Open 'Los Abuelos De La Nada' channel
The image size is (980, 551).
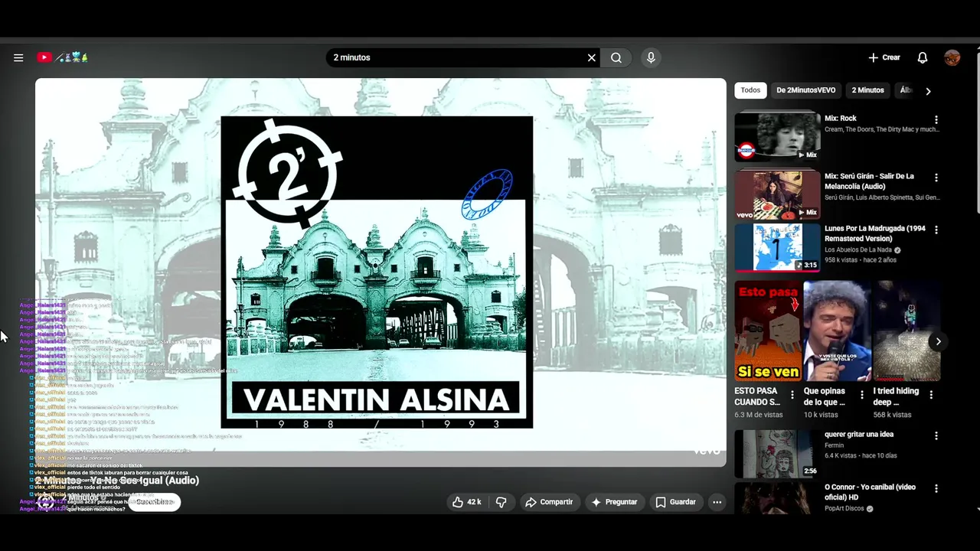click(859, 249)
